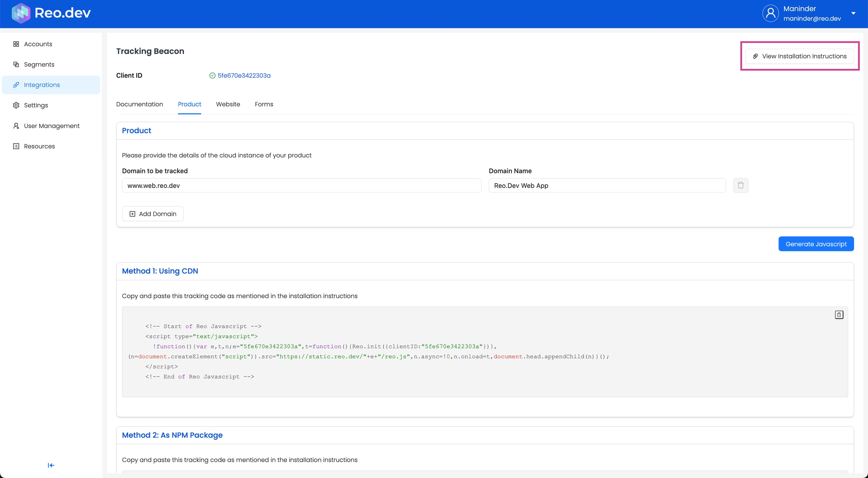
Task: Click into the Domain Name input field
Action: pos(607,186)
